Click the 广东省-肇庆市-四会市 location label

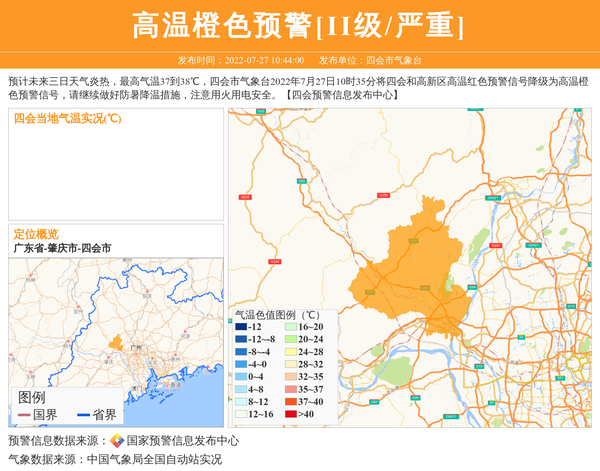coord(62,247)
